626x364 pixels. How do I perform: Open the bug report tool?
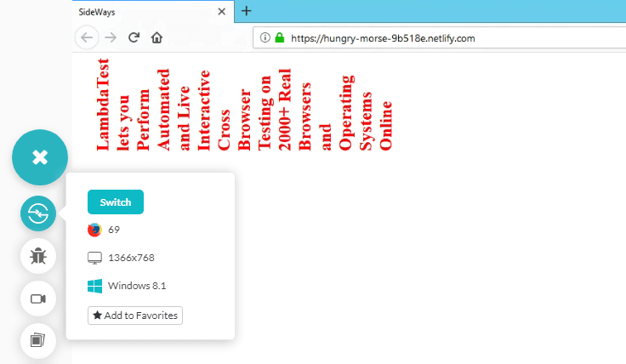(38, 256)
